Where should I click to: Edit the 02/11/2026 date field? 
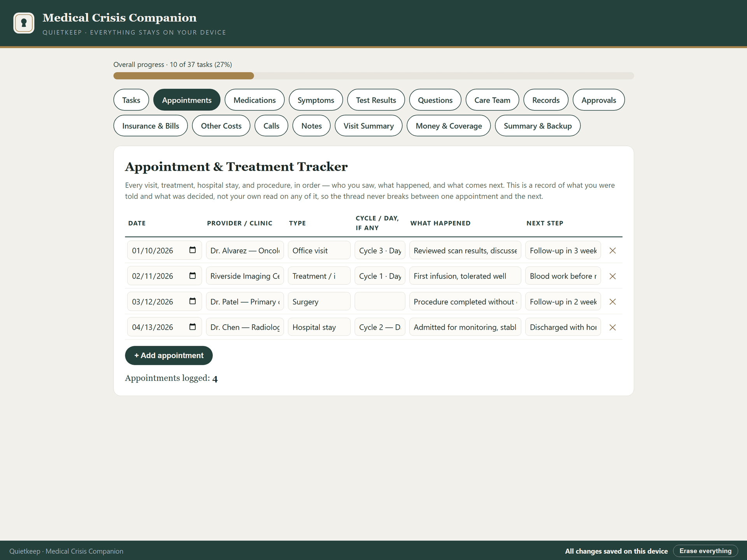(x=164, y=276)
